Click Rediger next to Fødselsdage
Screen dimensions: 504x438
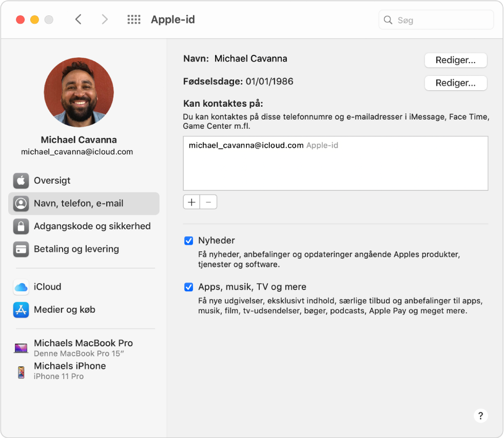[x=455, y=83]
